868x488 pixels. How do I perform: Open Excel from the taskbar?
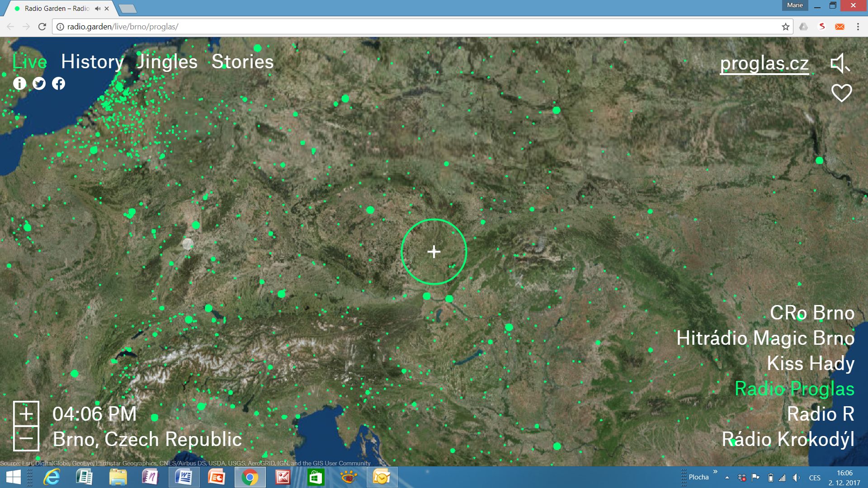85,477
